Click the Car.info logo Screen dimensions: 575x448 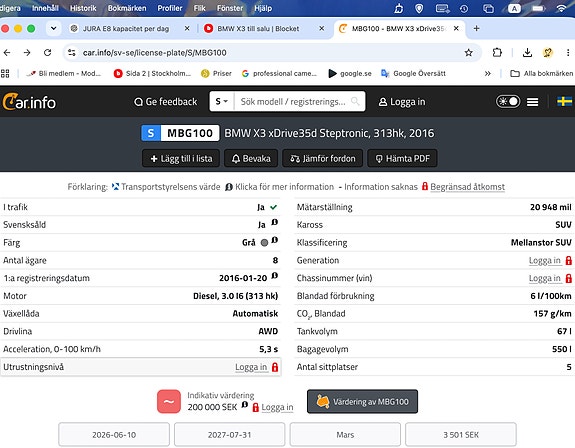coord(29,102)
